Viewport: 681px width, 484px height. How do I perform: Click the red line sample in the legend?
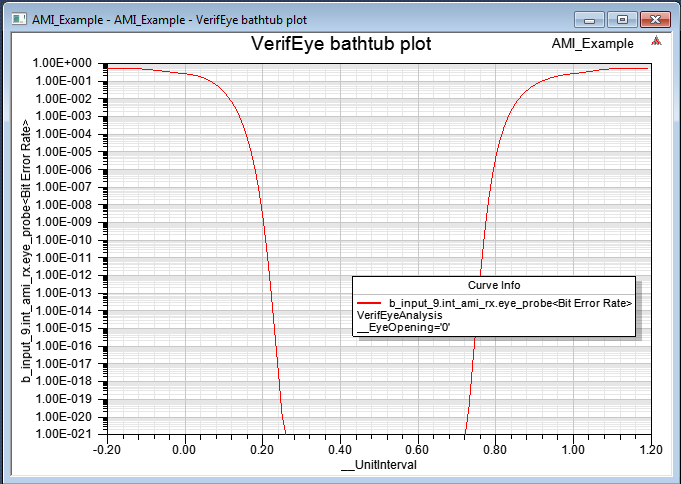[369, 303]
